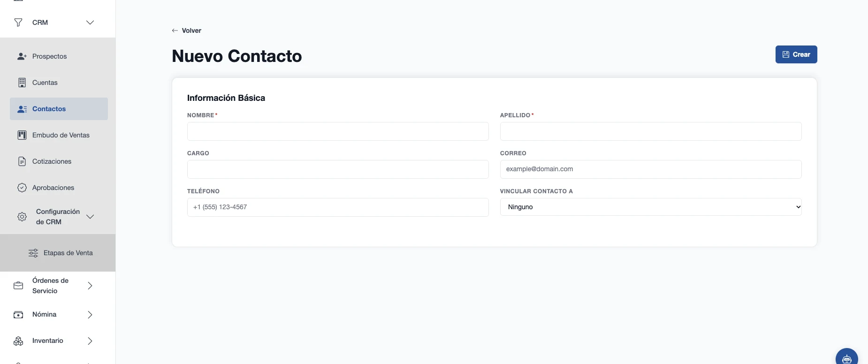The height and width of the screenshot is (364, 868).
Task: Click the Cotizaciones document icon
Action: tap(22, 161)
